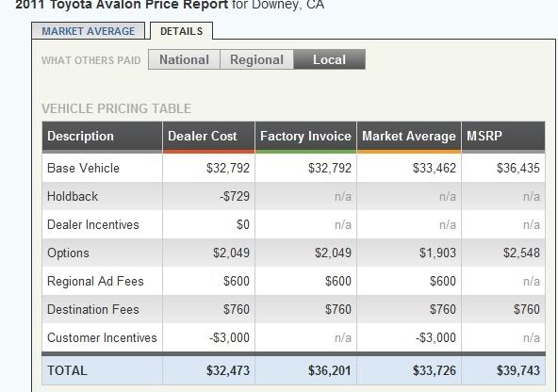Click Holdback Dealer Cost value -$729
The width and height of the screenshot is (558, 392).
235,196
